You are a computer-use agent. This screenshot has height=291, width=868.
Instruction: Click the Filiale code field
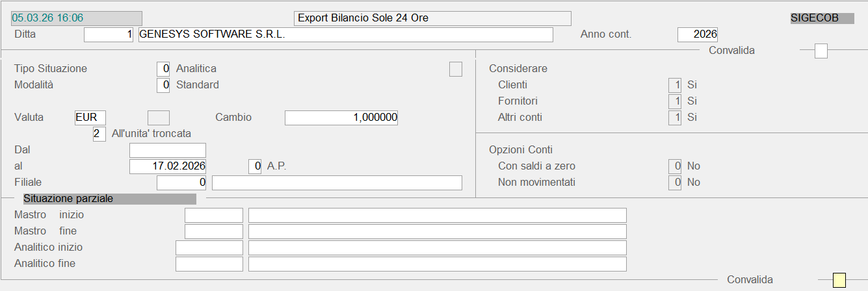tap(181, 183)
